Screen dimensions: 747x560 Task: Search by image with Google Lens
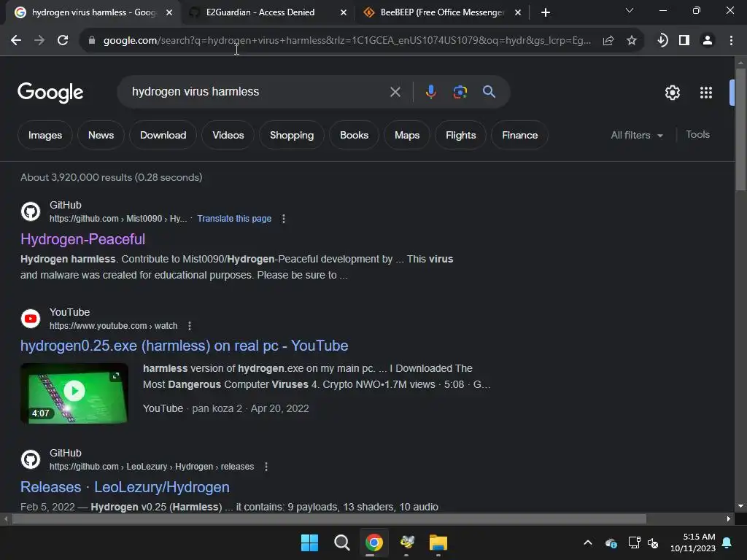(460, 91)
